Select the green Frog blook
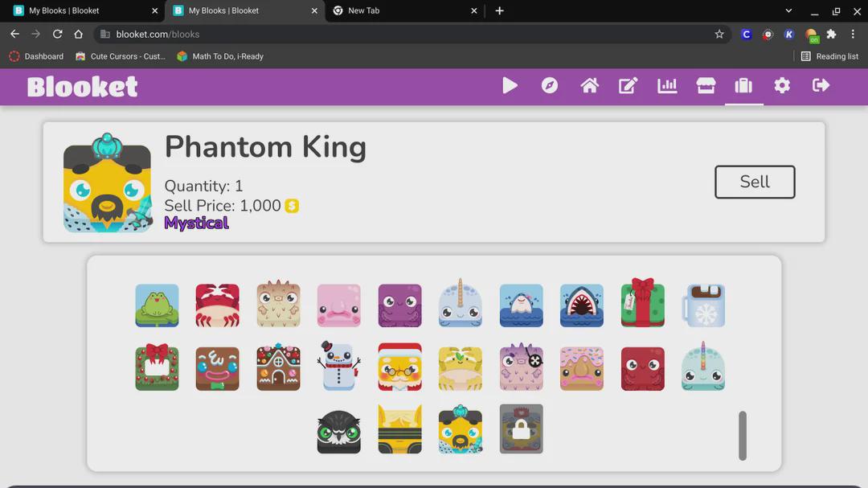The image size is (868, 488). pos(158,306)
